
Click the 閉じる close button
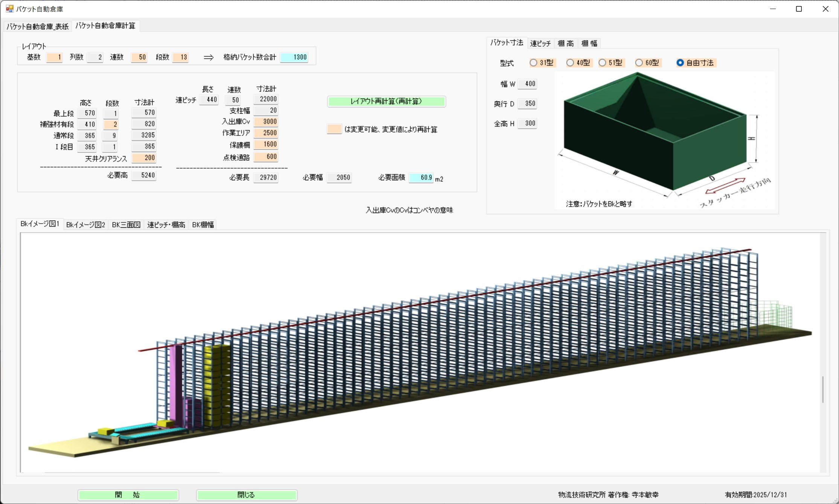pos(247,495)
